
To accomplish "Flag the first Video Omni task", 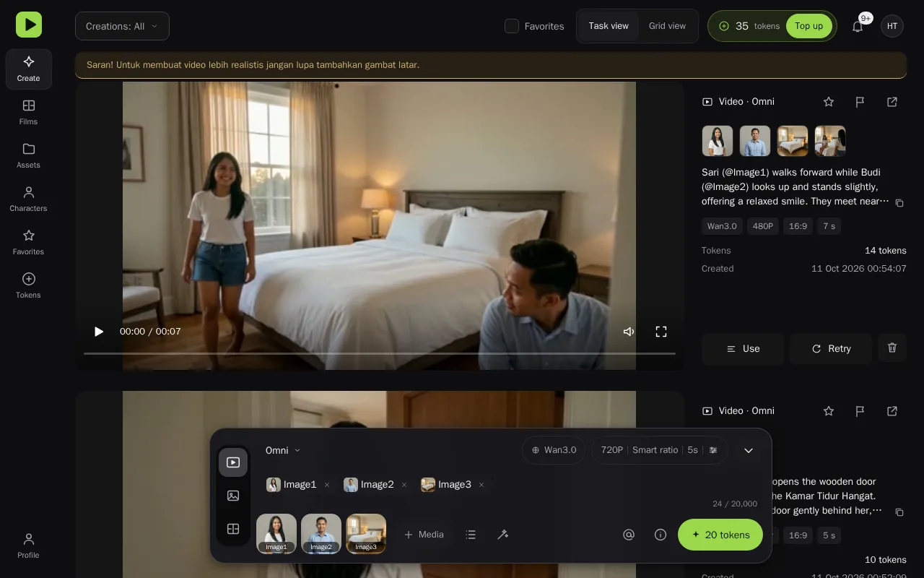I will tap(860, 102).
